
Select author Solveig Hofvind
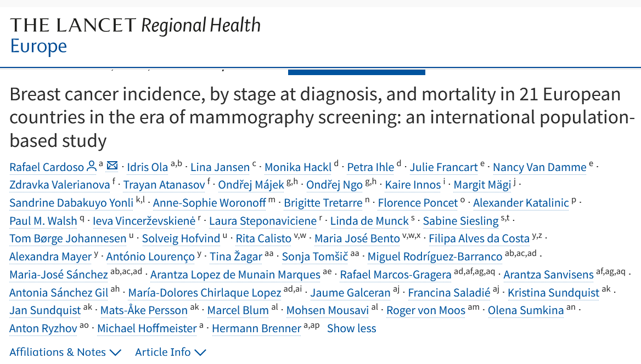tap(181, 238)
